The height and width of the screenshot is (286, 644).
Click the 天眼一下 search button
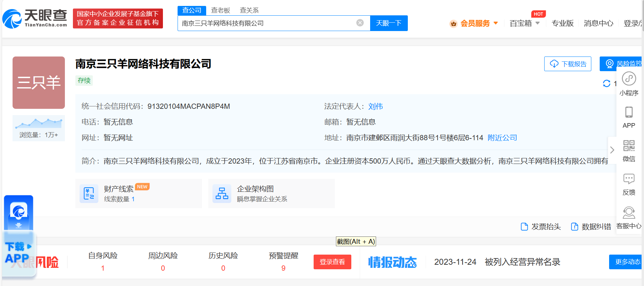pyautogui.click(x=389, y=23)
